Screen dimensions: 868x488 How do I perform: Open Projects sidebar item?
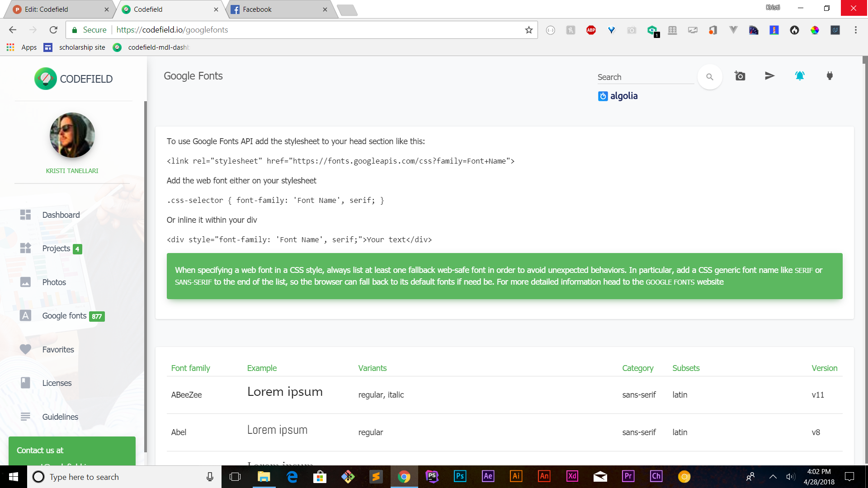[56, 249]
